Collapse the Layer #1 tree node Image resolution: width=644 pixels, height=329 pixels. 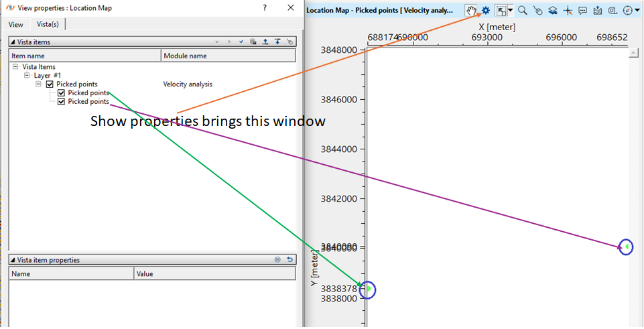[x=27, y=76]
